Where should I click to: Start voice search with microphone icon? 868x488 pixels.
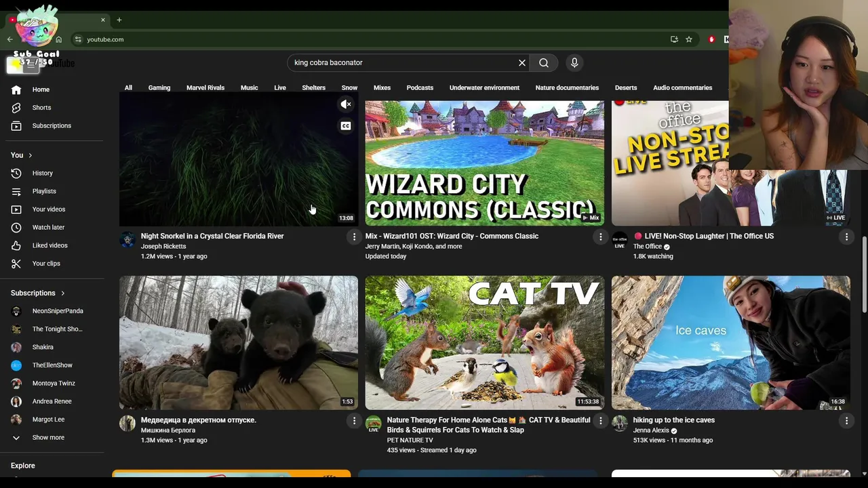(574, 62)
